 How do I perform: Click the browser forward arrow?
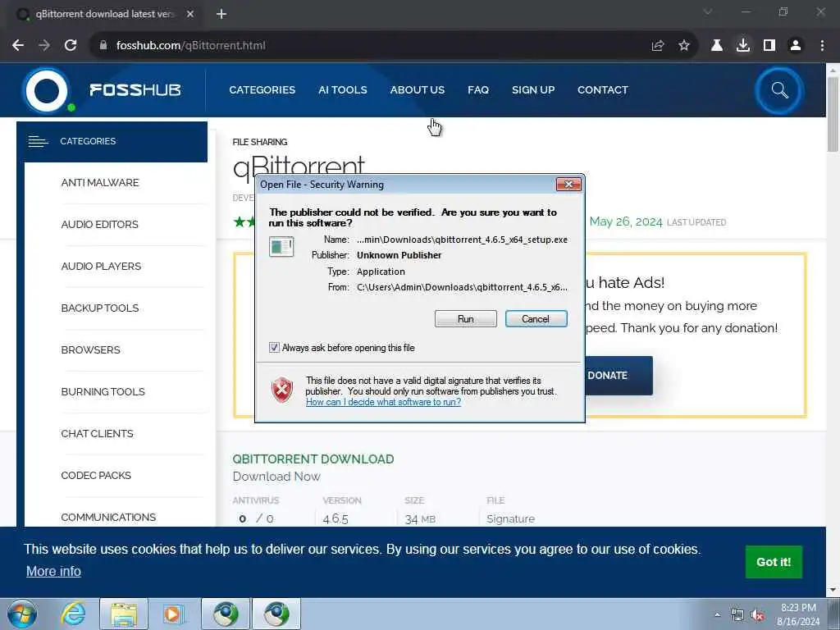tap(44, 46)
